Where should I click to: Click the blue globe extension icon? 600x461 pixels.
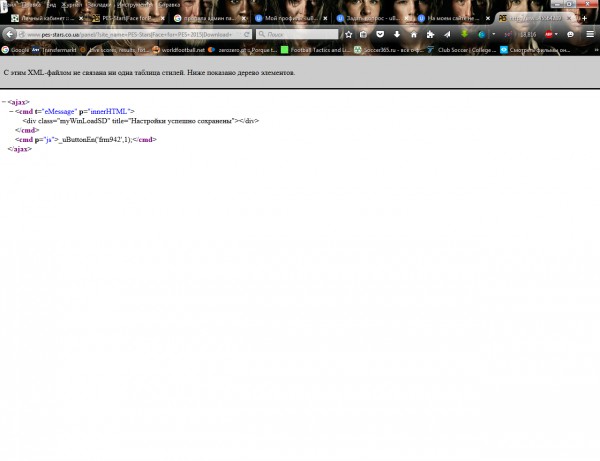pyautogui.click(x=482, y=34)
